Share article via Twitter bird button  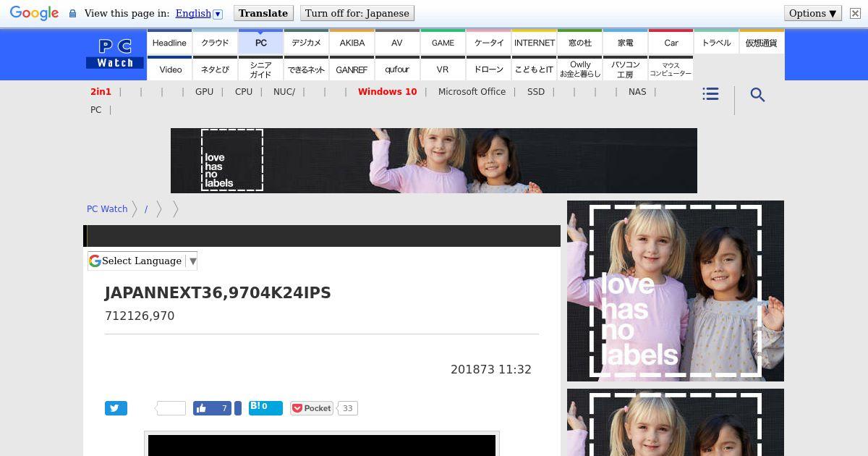(x=116, y=408)
